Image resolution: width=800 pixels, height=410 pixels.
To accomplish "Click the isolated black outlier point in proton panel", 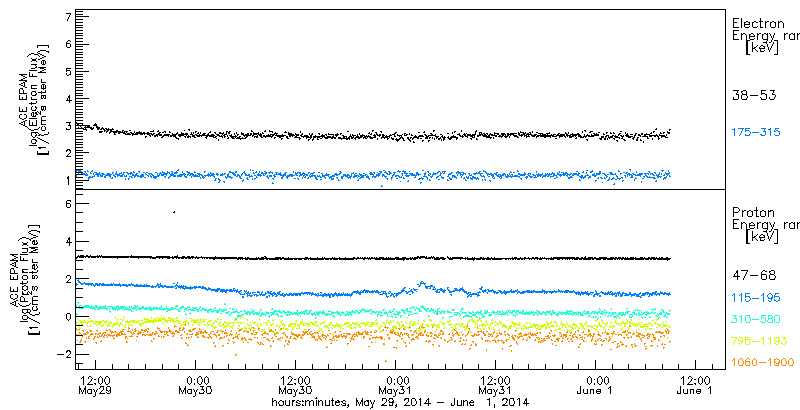I will pyautogui.click(x=174, y=212).
